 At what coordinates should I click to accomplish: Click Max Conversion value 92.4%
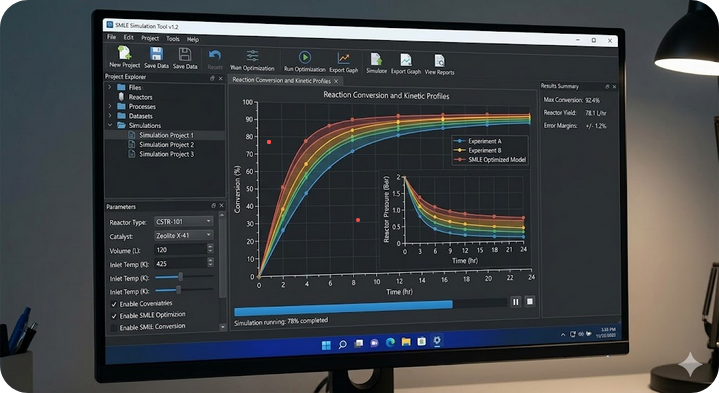[592, 100]
